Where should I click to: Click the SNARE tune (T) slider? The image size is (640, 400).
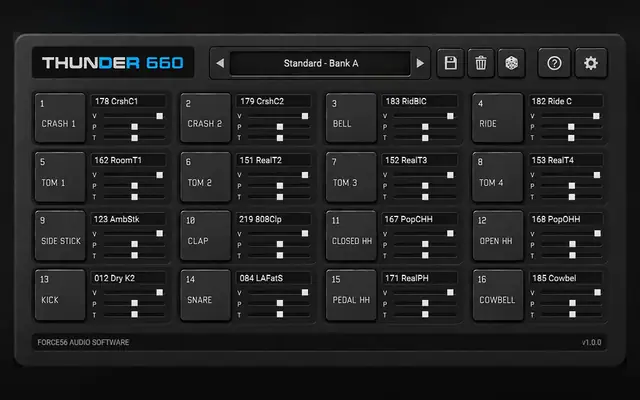pyautogui.click(x=279, y=314)
